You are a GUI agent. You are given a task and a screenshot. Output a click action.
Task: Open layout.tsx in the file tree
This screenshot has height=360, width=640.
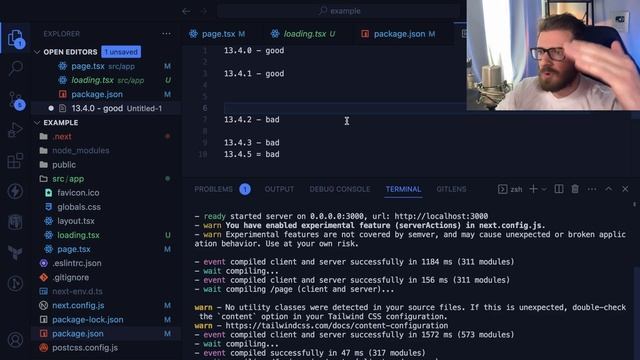[x=106, y=221]
